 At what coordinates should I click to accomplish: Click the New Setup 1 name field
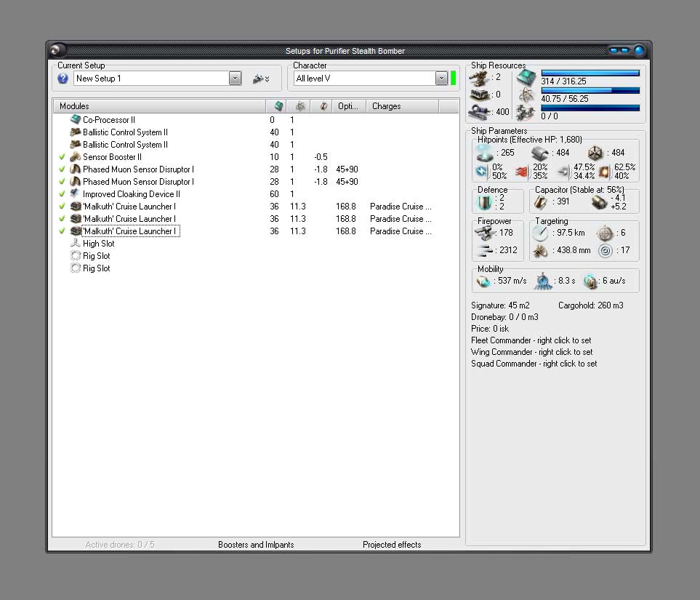pos(152,79)
